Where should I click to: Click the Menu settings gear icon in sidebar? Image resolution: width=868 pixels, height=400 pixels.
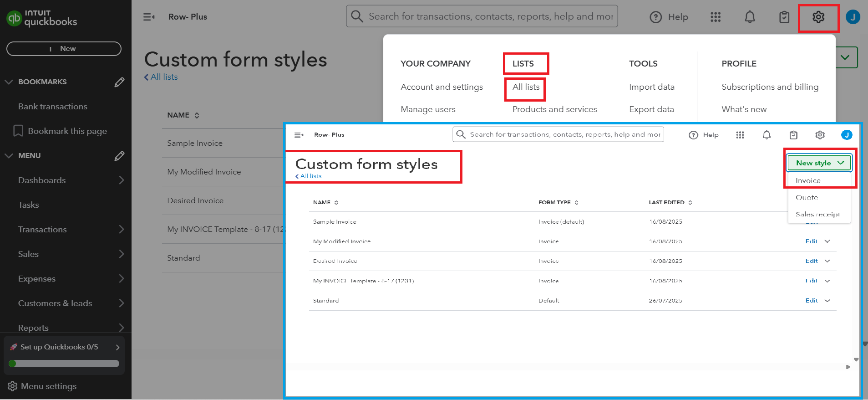pyautogui.click(x=13, y=386)
